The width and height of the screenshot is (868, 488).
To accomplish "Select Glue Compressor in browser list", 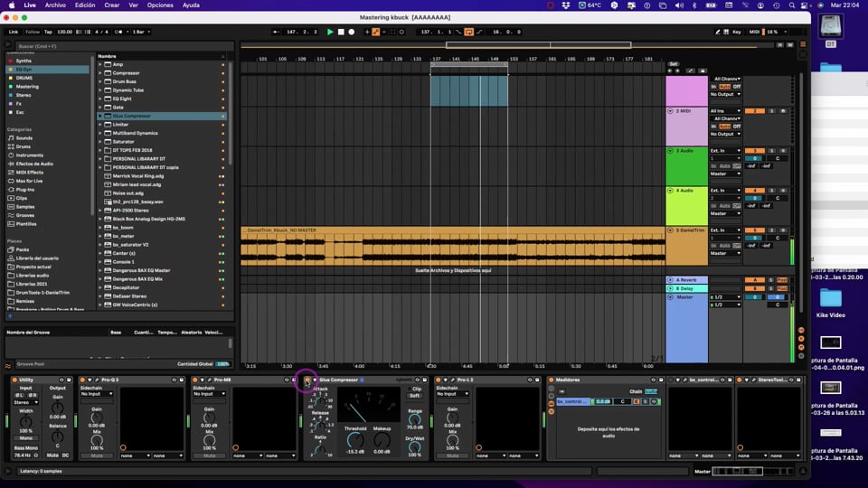I will (x=162, y=117).
